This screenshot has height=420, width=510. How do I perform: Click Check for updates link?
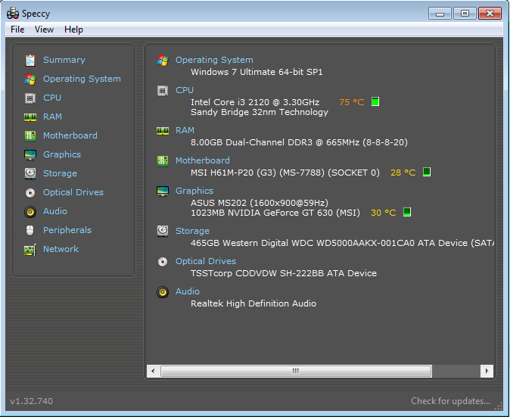[x=450, y=401]
